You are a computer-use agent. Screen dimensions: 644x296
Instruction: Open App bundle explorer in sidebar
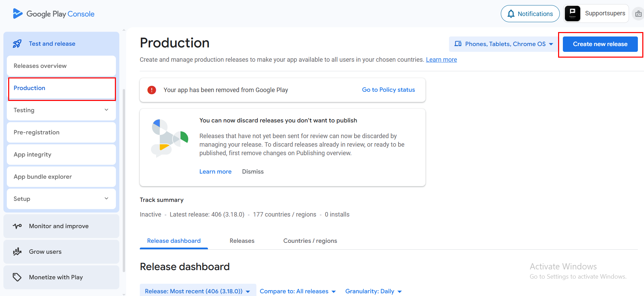coord(43,177)
